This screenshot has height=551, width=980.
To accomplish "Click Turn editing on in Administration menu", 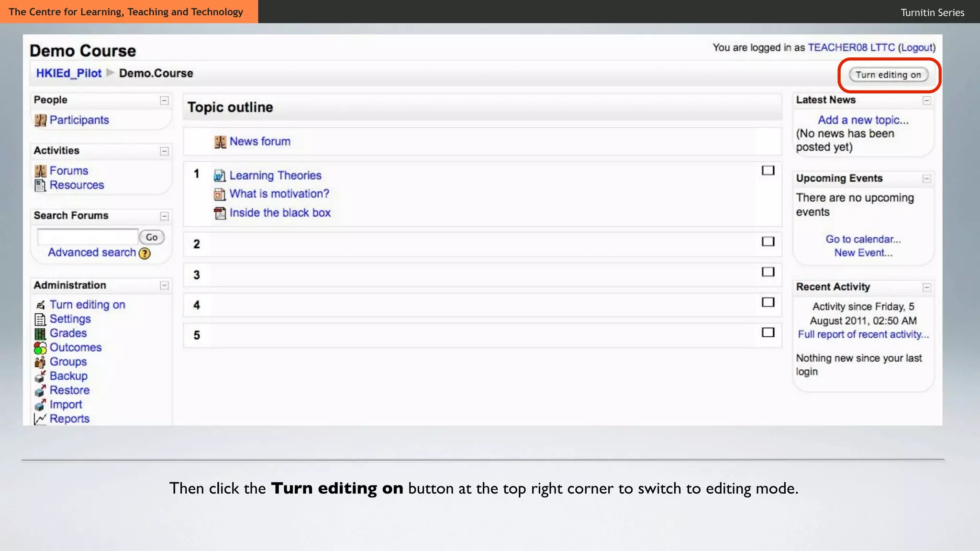I will point(88,305).
